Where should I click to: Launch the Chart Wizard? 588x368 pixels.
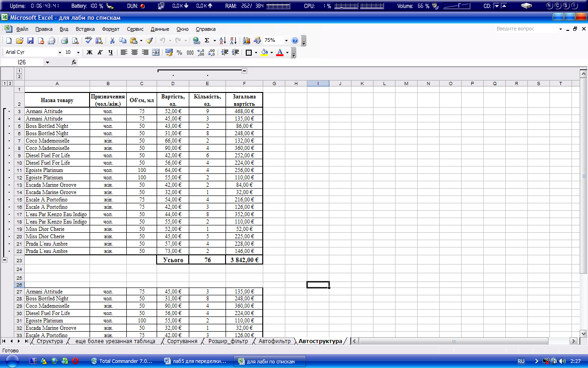pyautogui.click(x=247, y=40)
